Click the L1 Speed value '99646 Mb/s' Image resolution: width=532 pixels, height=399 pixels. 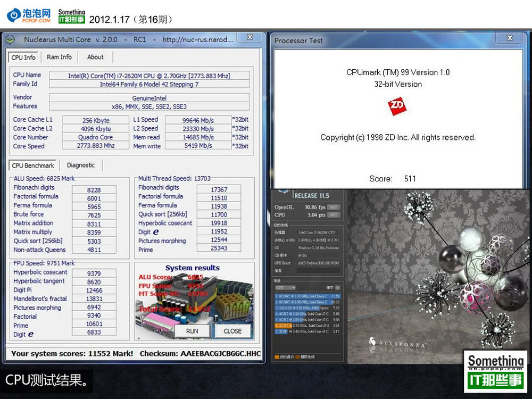(x=198, y=120)
